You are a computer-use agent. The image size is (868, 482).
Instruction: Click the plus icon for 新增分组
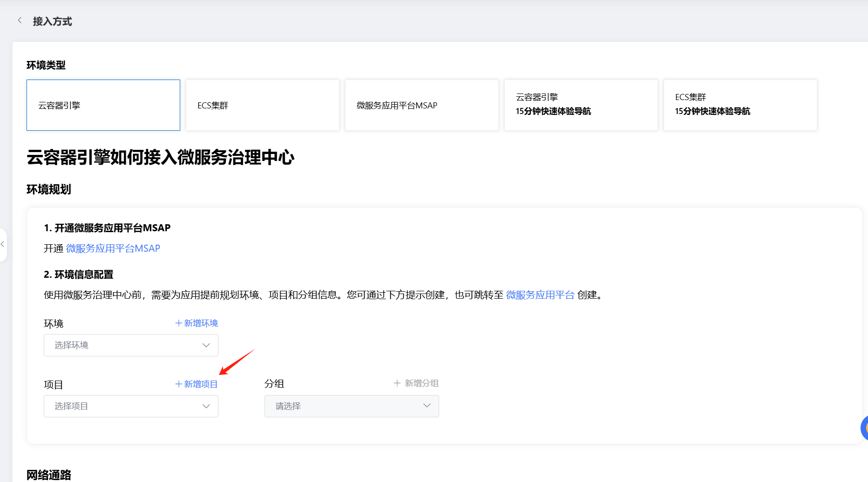click(x=397, y=383)
